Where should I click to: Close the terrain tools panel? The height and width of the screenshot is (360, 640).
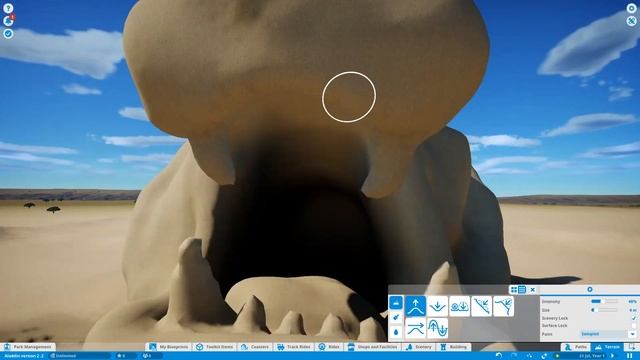point(533,289)
